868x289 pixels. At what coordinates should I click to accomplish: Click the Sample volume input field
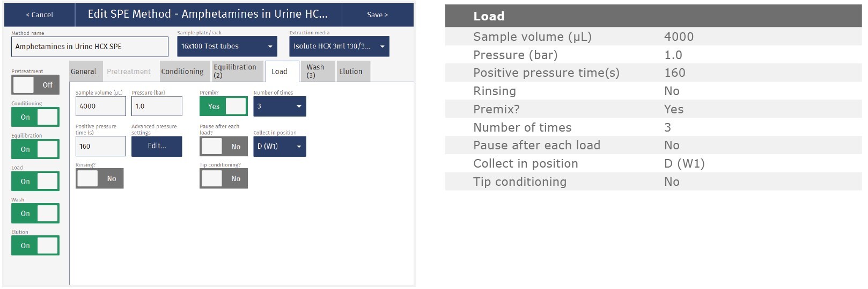point(100,106)
